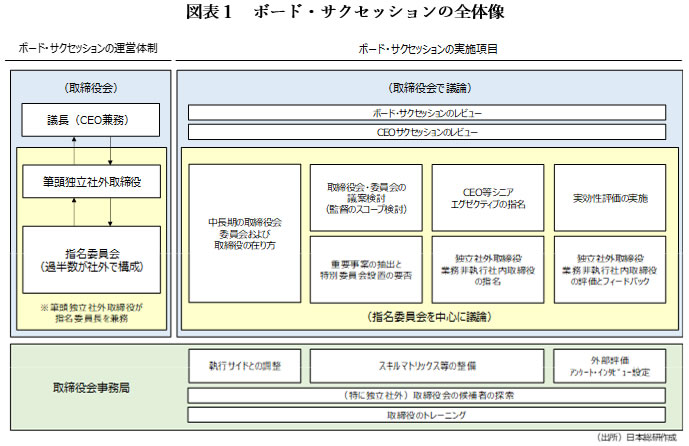Click the 取締役会事務局 label

click(91, 387)
